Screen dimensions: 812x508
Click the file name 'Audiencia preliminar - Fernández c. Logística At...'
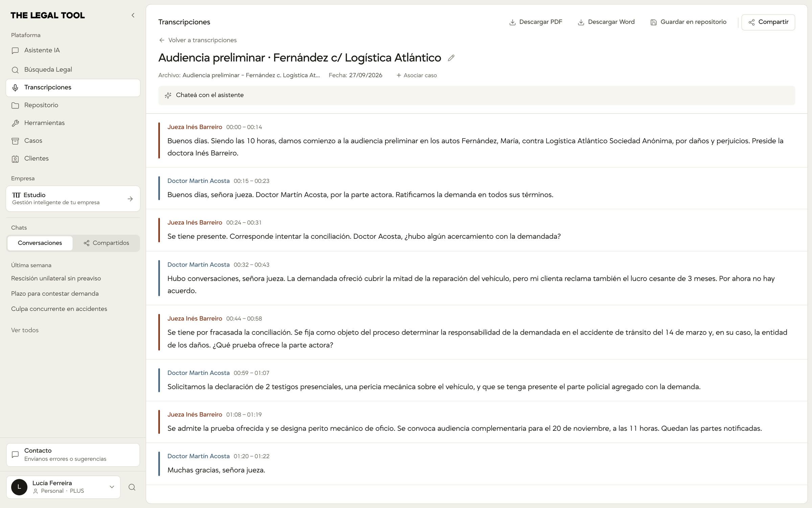click(251, 76)
